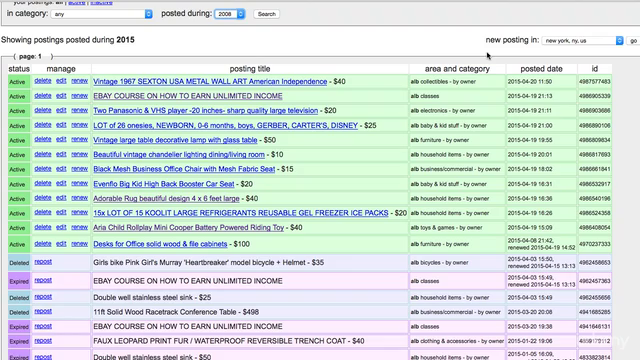Delete the active EBAY COURSE posting

(43, 96)
